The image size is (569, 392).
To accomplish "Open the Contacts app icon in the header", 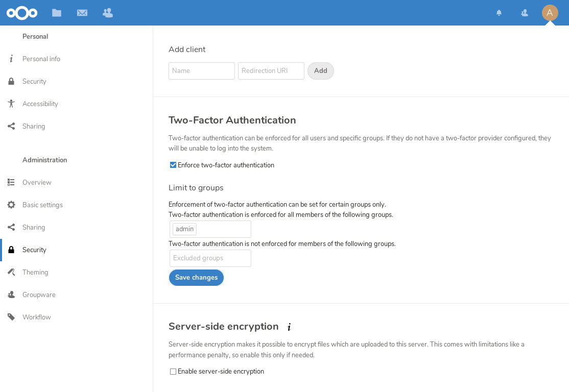I will [108, 13].
